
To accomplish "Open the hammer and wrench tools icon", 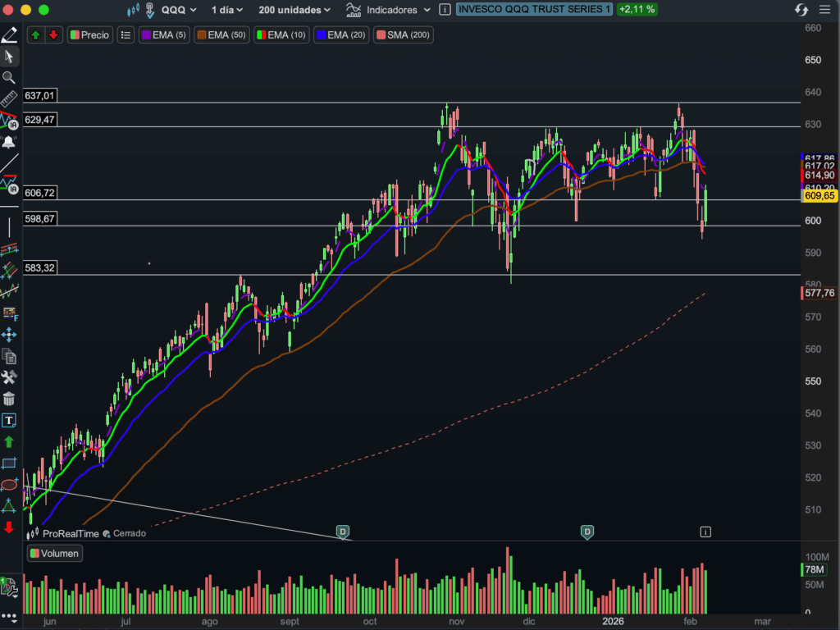I will pyautogui.click(x=9, y=377).
